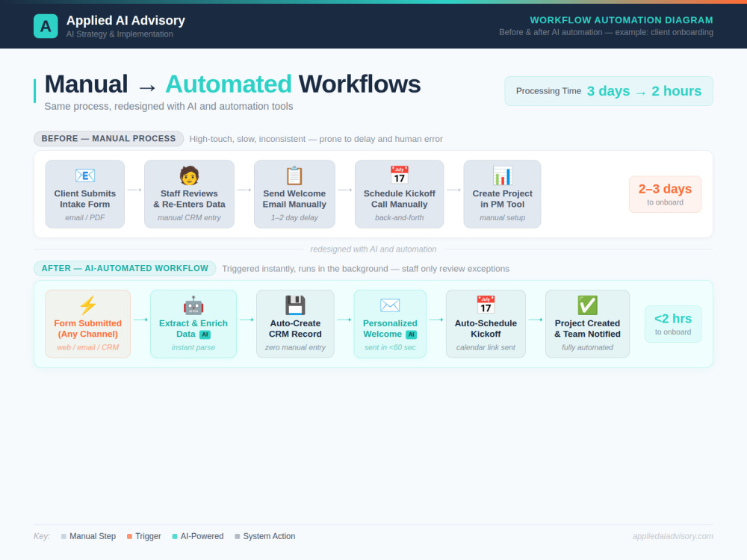This screenshot has width=747, height=560.
Task: Click the person icon on Staff Reviews card
Action: (189, 175)
